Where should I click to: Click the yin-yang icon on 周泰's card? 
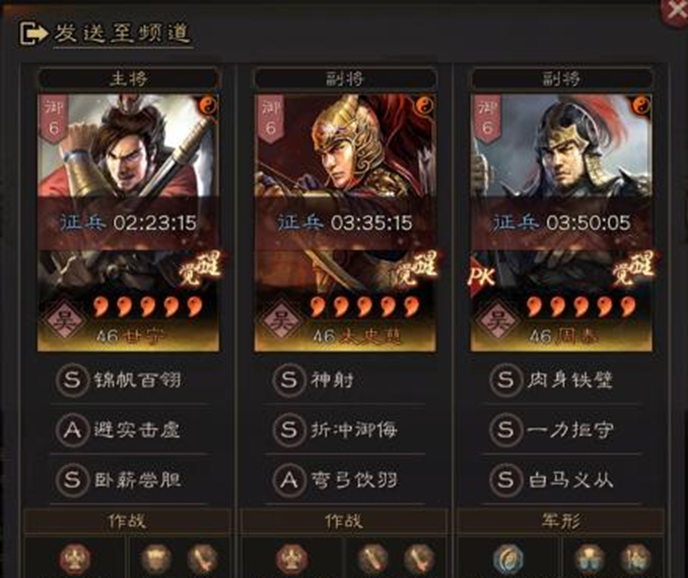click(x=641, y=106)
